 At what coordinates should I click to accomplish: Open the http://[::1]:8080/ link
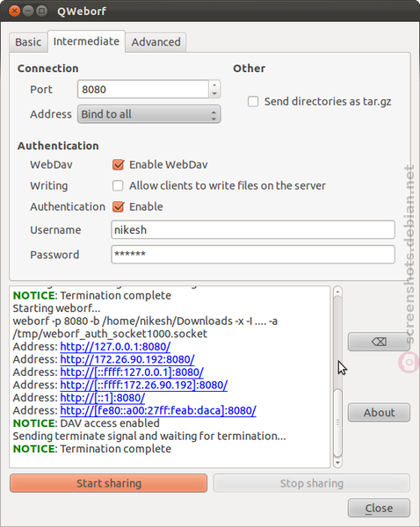pos(103,398)
